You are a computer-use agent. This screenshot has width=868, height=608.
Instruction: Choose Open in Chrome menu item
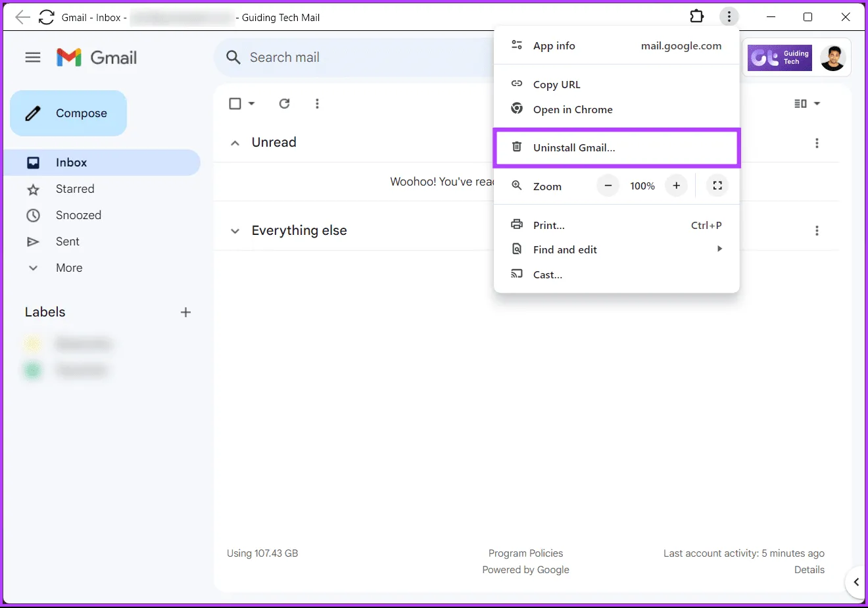[x=572, y=109]
